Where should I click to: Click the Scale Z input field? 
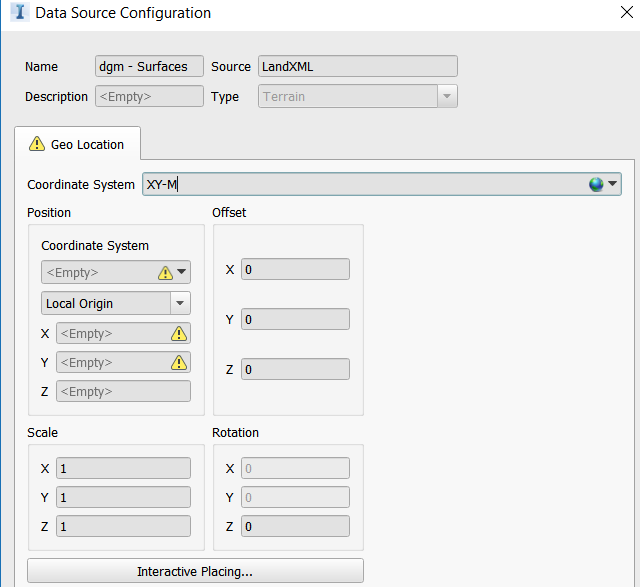pos(123,526)
